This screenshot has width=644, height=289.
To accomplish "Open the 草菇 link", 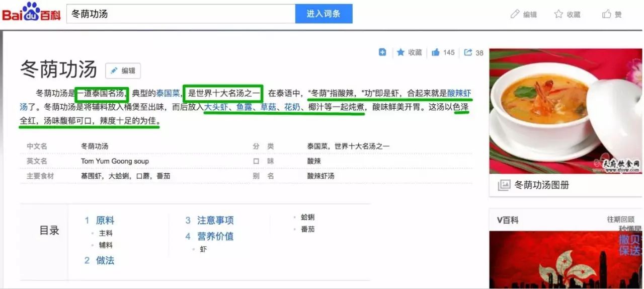I will point(268,107).
